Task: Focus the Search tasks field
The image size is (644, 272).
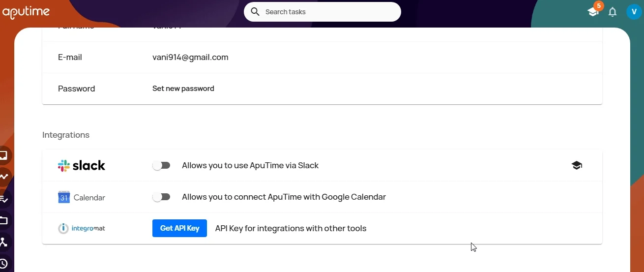Action: pos(322,12)
